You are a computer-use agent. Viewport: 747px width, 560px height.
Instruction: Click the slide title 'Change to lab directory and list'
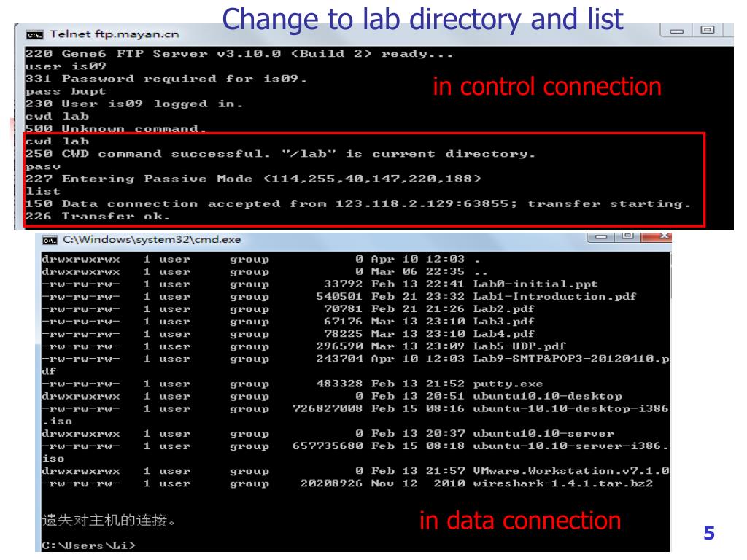(x=422, y=20)
